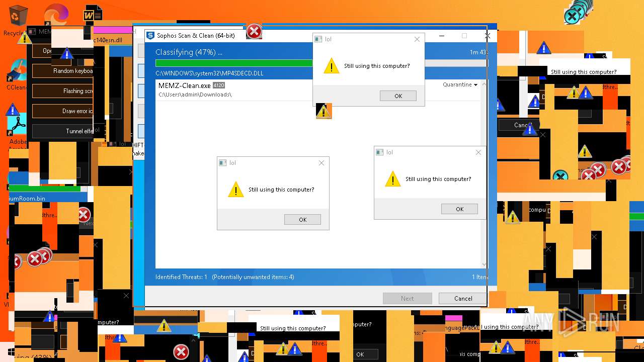Click title icon of right lol dialog

click(x=380, y=152)
